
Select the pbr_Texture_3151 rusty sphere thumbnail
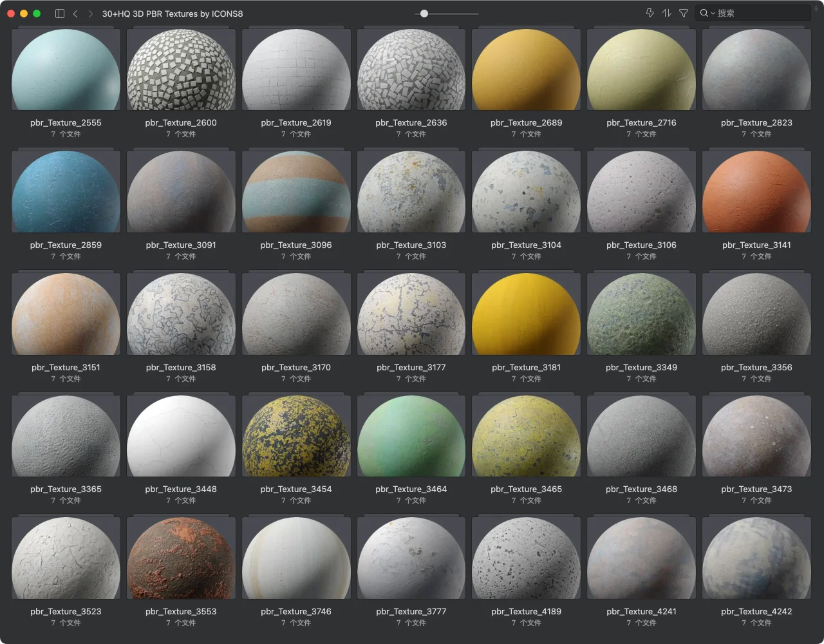(66, 314)
